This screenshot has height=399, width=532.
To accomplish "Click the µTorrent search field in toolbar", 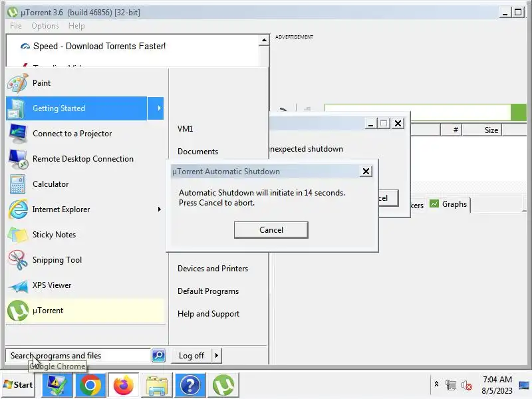I will point(418,112).
